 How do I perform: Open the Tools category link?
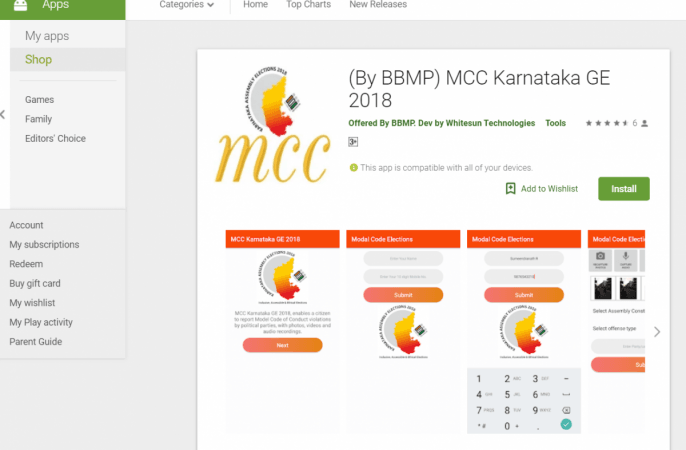click(x=555, y=123)
